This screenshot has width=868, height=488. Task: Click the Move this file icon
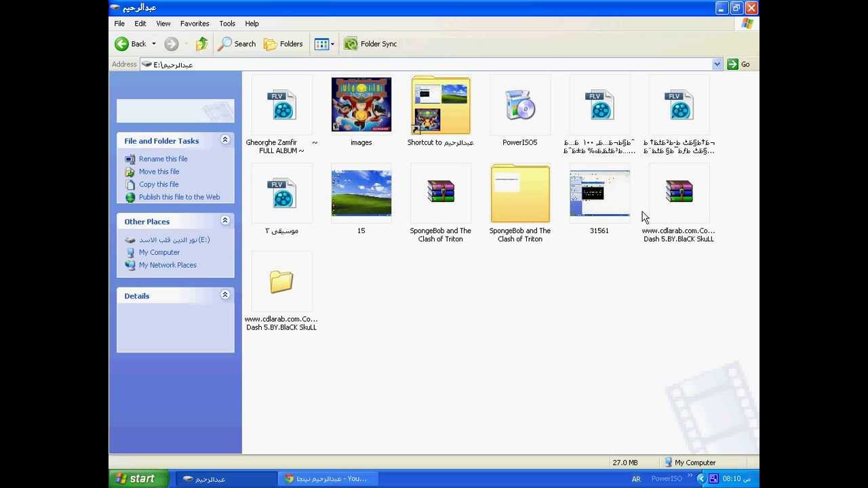(x=130, y=172)
